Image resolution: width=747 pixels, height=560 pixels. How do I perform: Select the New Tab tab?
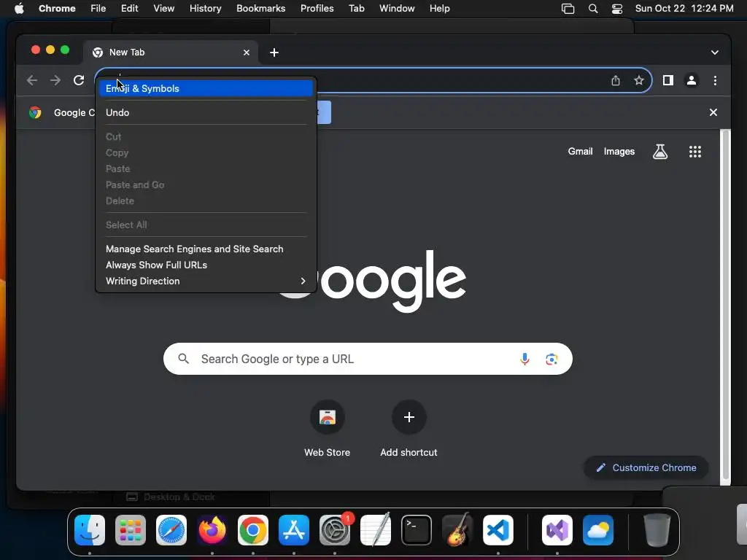tap(171, 52)
